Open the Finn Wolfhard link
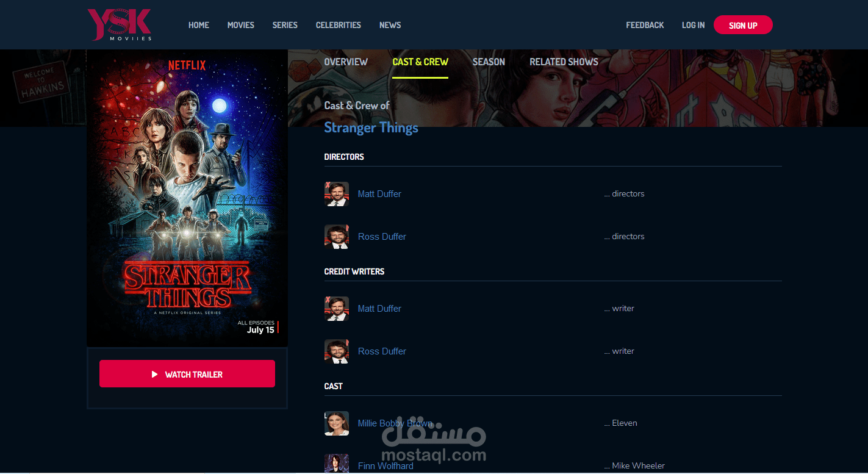868x474 pixels. pyautogui.click(x=386, y=466)
